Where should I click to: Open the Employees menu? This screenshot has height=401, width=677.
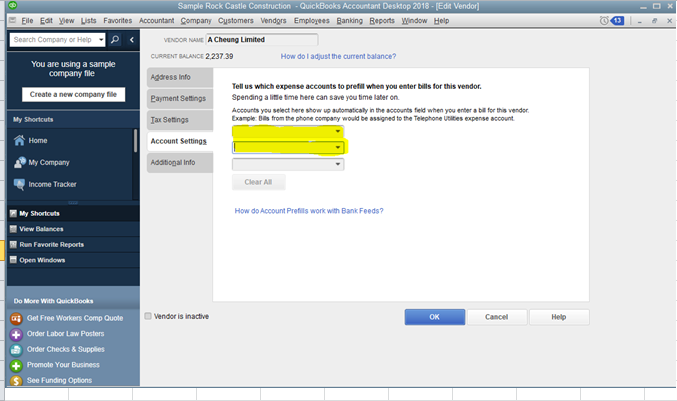coord(312,21)
